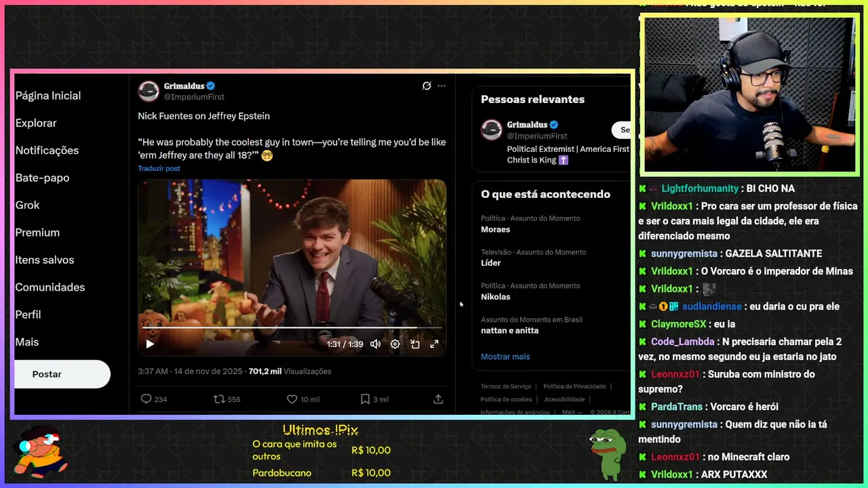Open Bate-papo messages
868x488 pixels.
[x=42, y=178]
